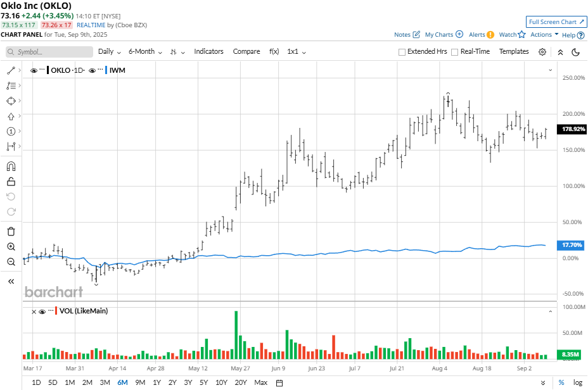Open the numbered annotation tool
This screenshot has height=390, width=588.
pyautogui.click(x=11, y=131)
